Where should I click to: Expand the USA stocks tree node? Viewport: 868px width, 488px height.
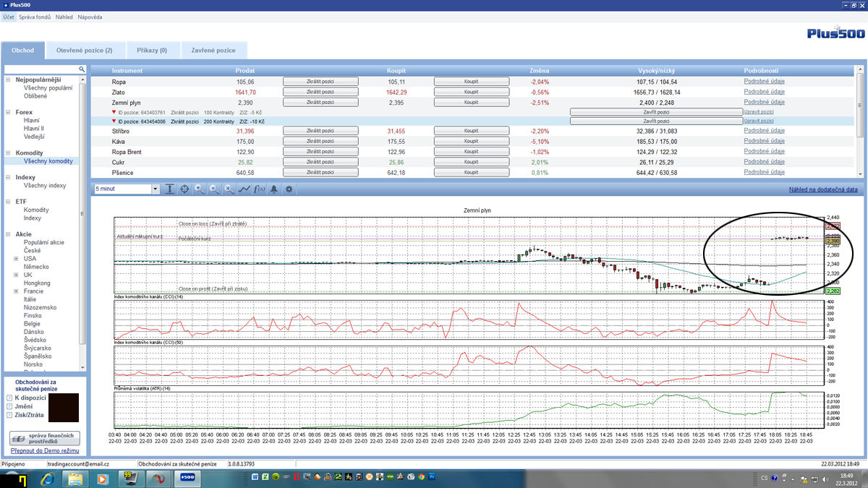pyautogui.click(x=16, y=258)
